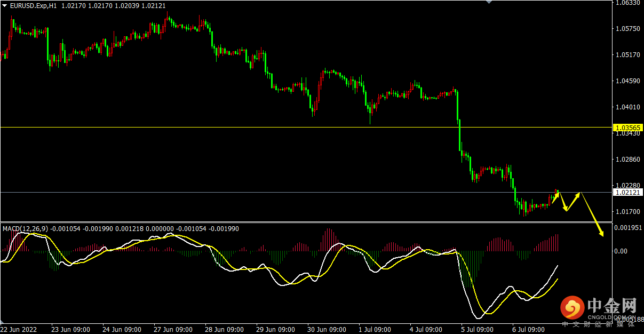This screenshot has width=644, height=334.
Task: Click the low price value 1.02039 in header
Action: (x=128, y=5)
